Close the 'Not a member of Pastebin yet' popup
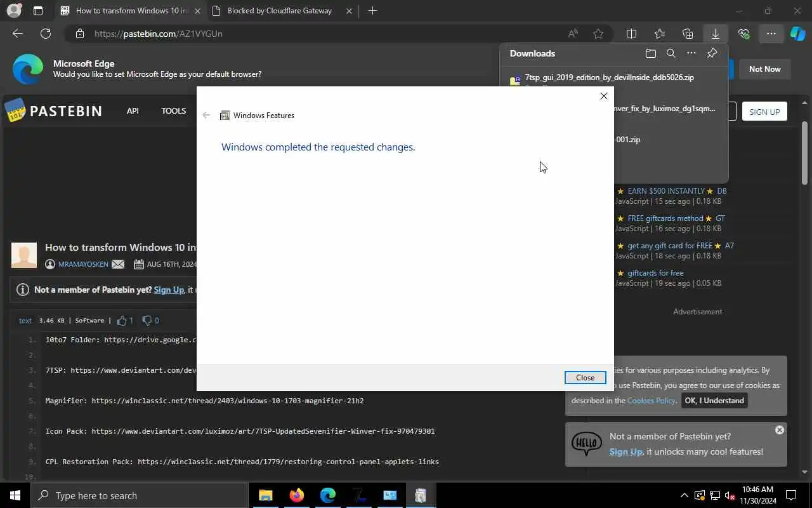 pos(780,430)
